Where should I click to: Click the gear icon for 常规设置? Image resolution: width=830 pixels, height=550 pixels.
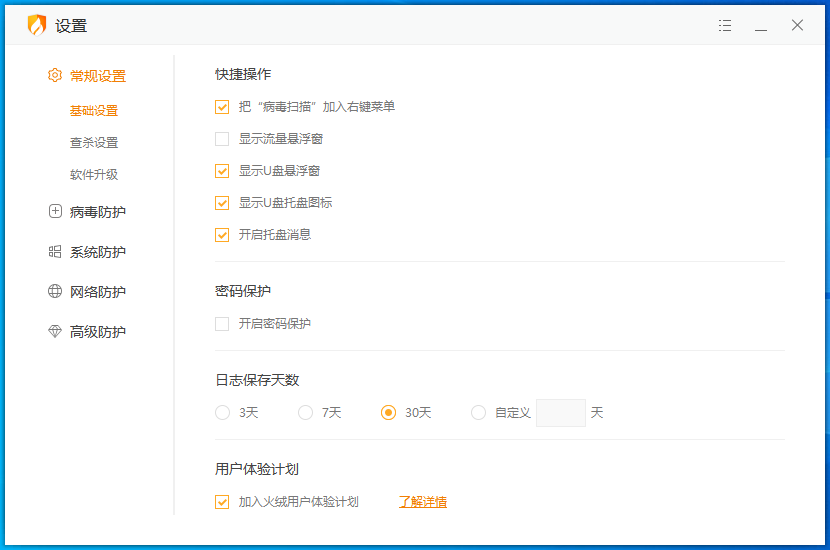(55, 76)
